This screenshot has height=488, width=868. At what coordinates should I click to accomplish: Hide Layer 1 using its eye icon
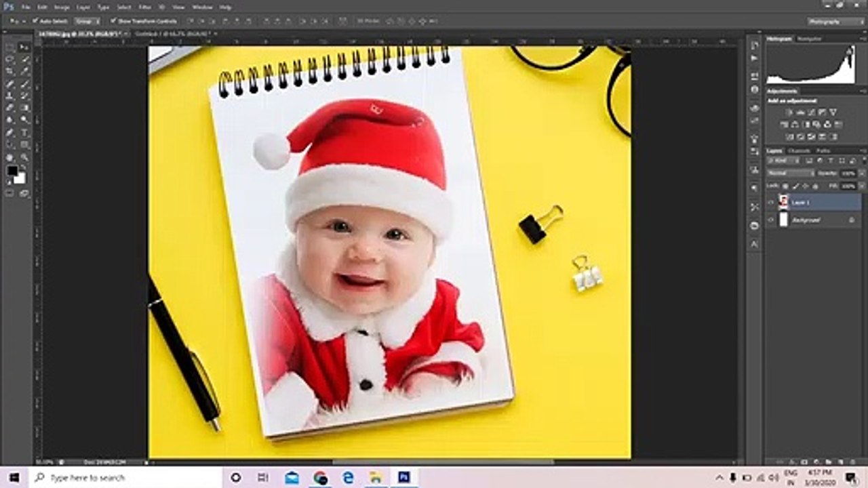point(770,202)
